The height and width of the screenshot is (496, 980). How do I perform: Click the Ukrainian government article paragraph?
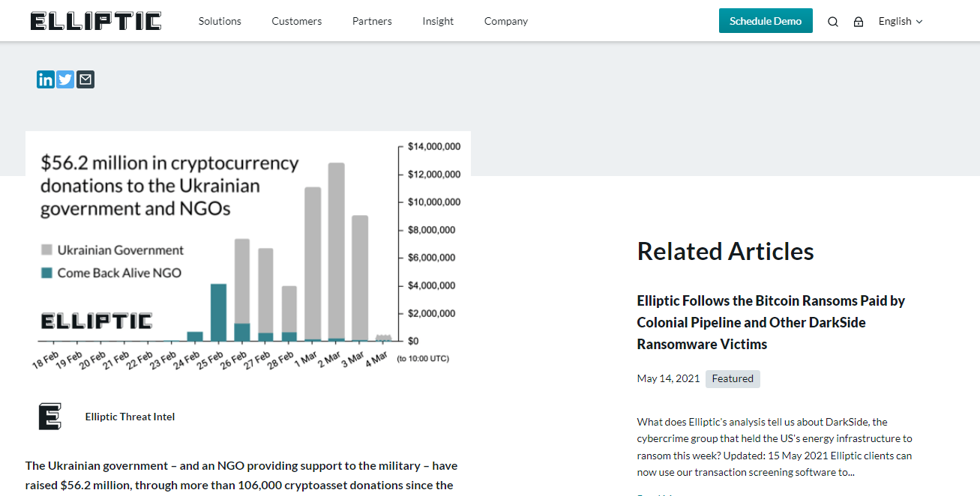point(241,475)
